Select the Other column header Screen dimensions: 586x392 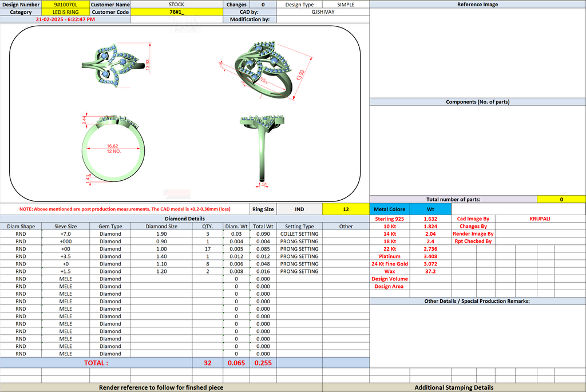(346, 227)
